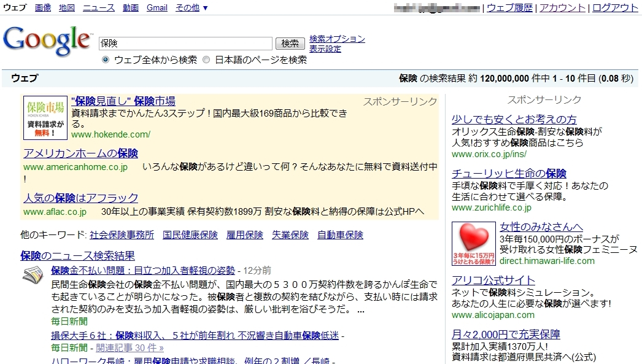Click the Google logo
This screenshot has height=364, width=642.
pyautogui.click(x=47, y=41)
